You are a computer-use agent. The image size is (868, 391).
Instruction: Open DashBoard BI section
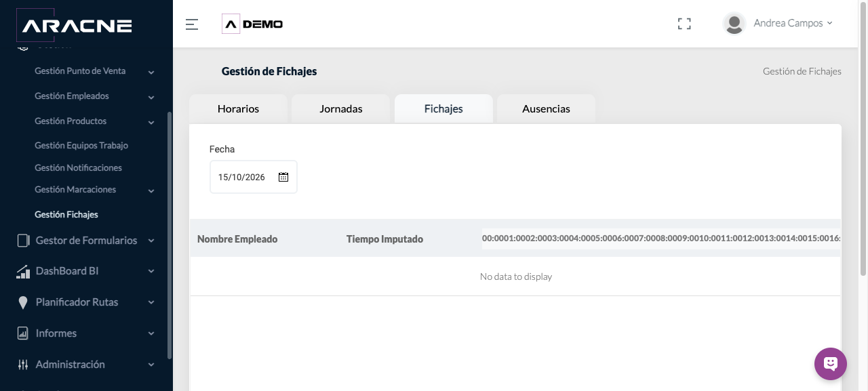coord(67,271)
